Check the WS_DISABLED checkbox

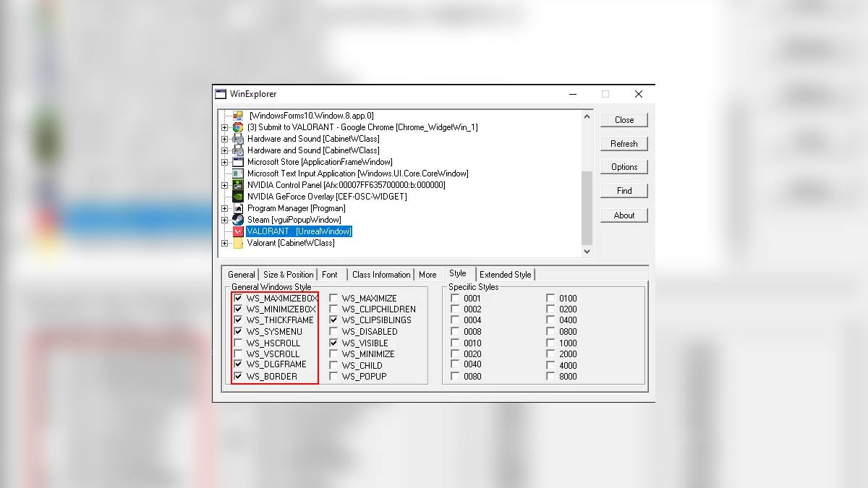pos(333,331)
